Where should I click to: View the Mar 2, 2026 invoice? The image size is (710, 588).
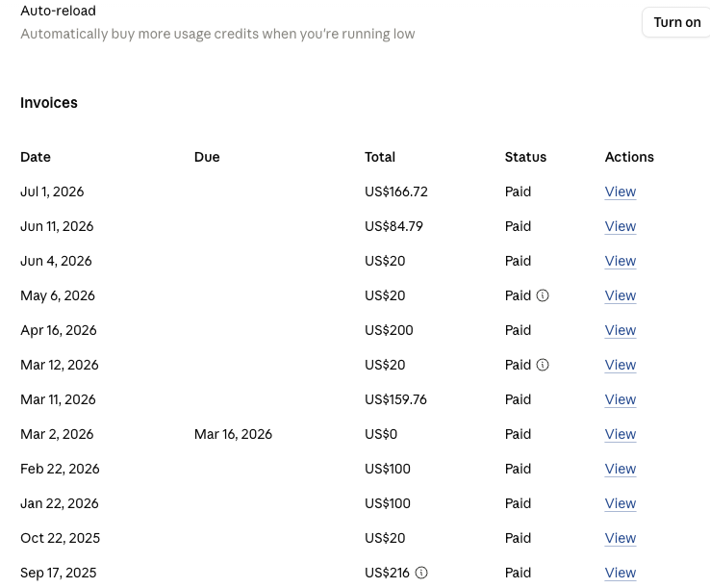pyautogui.click(x=621, y=434)
